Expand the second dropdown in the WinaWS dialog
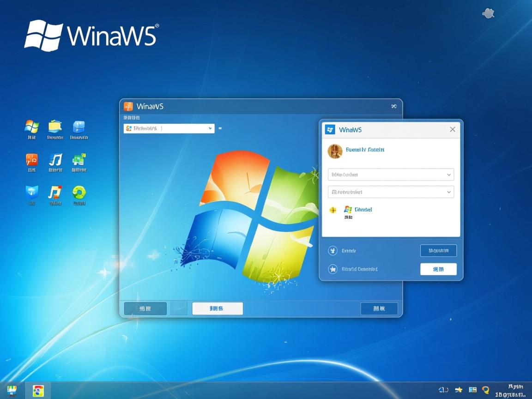The width and height of the screenshot is (532, 399). click(390, 192)
